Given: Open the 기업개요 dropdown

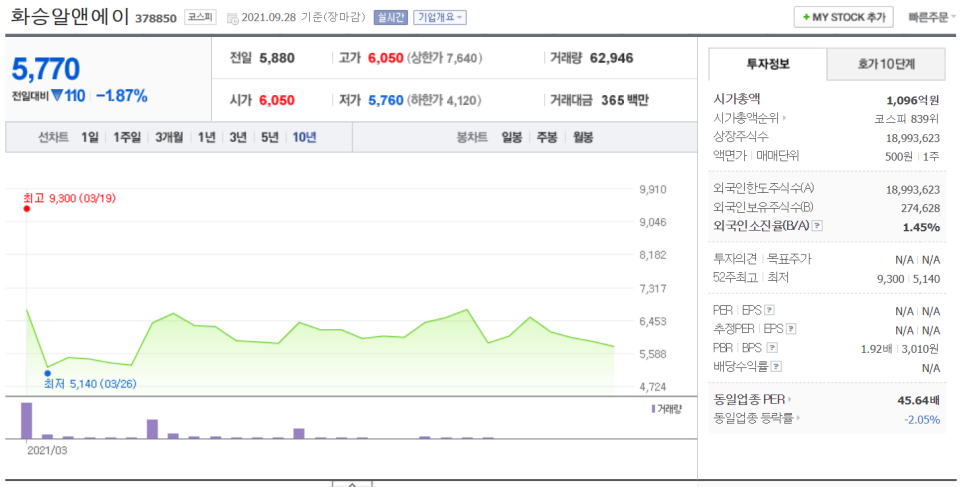Looking at the screenshot, I should (439, 17).
